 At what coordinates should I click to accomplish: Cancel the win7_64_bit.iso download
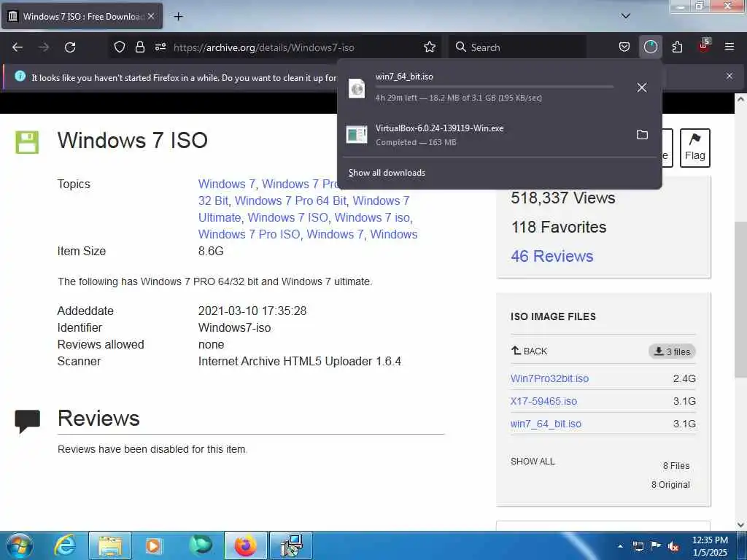coord(642,87)
